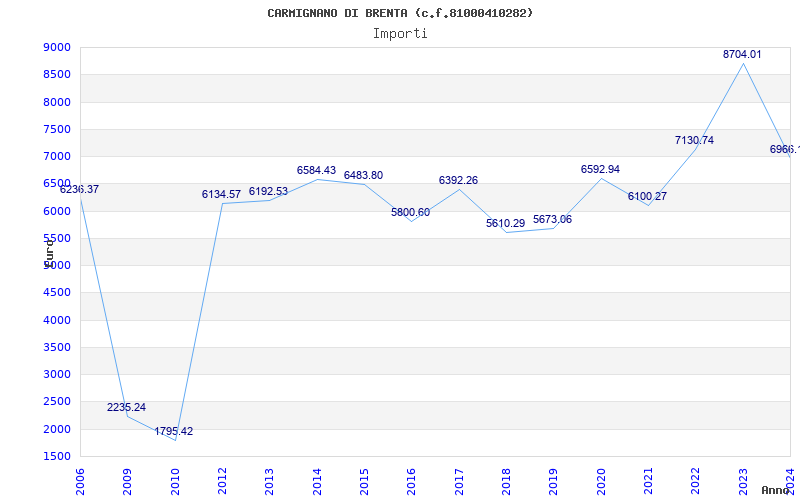Click the Euro y-axis title
The width and height of the screenshot is (800, 500).
tap(49, 253)
